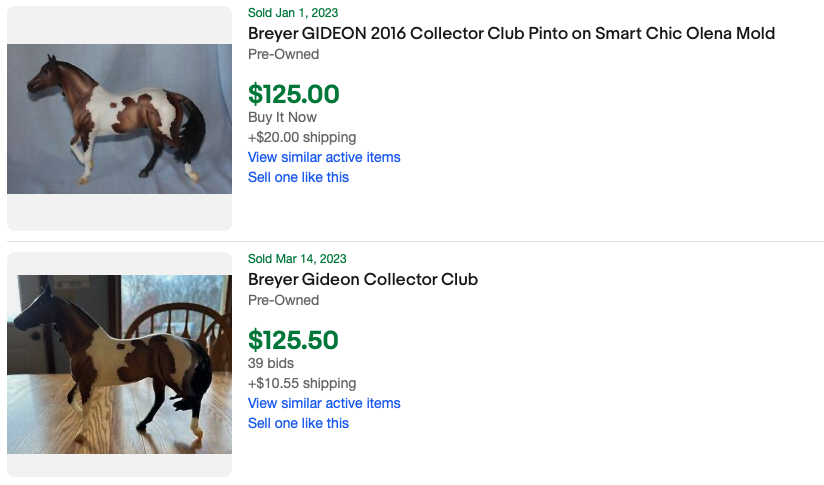This screenshot has height=485, width=824.
Task: Open the Breyer GIDEON 2016 pinto listing title
Action: pyautogui.click(x=511, y=34)
